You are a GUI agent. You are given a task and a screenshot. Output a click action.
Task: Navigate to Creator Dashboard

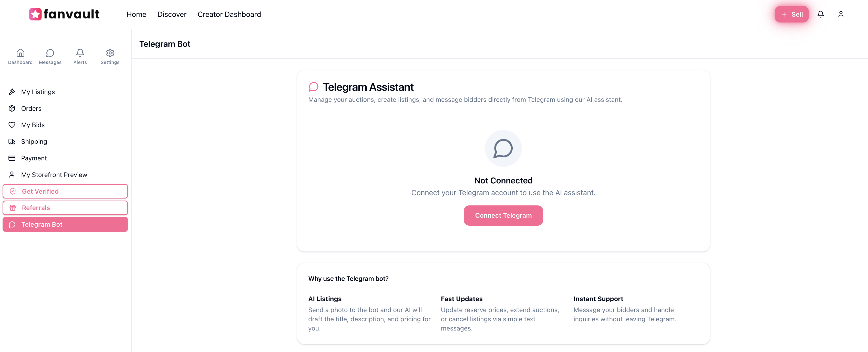click(229, 14)
